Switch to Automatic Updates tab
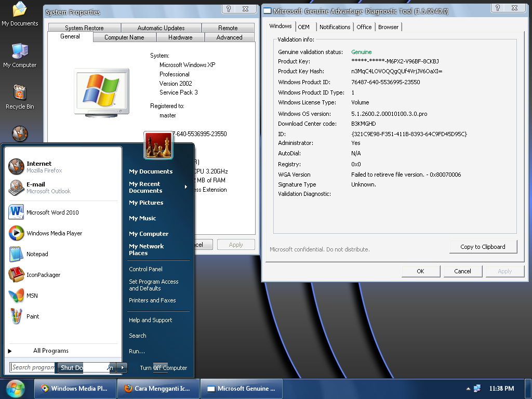Viewport: 532px width, 399px height. 161,28
